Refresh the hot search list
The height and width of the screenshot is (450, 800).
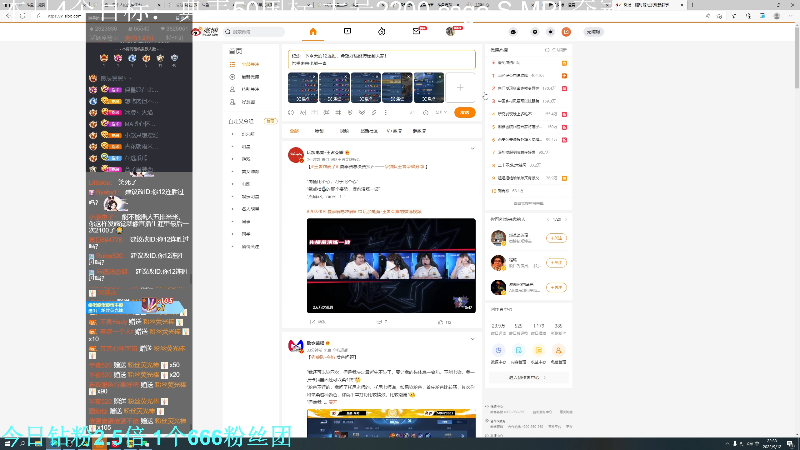pyautogui.click(x=556, y=50)
